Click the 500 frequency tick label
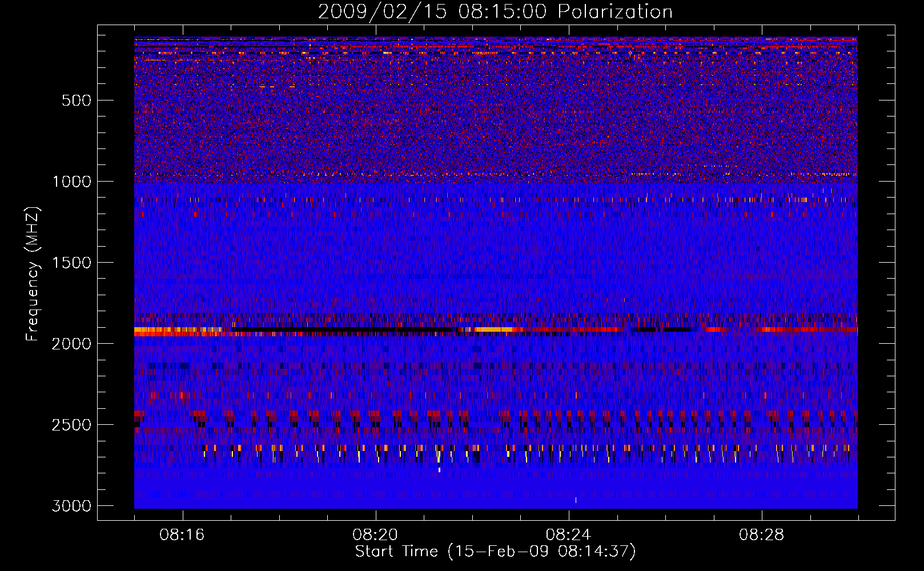The image size is (924, 571). [x=76, y=100]
